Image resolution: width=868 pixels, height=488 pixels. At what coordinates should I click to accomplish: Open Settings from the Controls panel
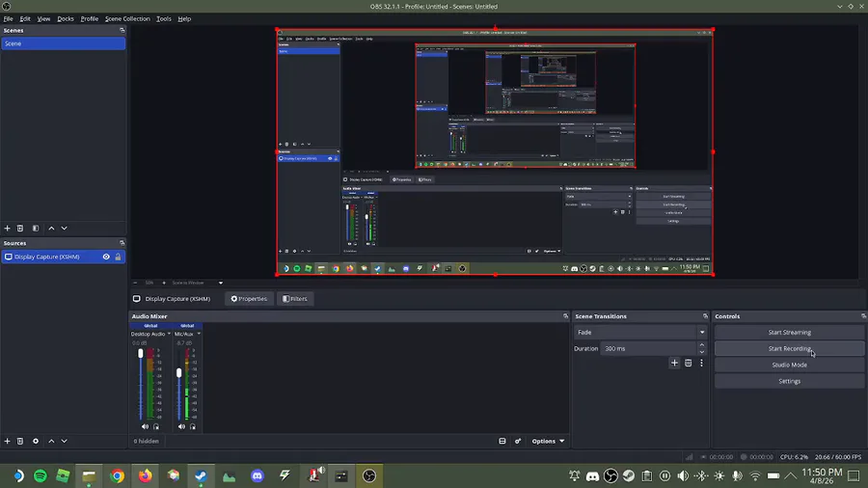pyautogui.click(x=789, y=381)
